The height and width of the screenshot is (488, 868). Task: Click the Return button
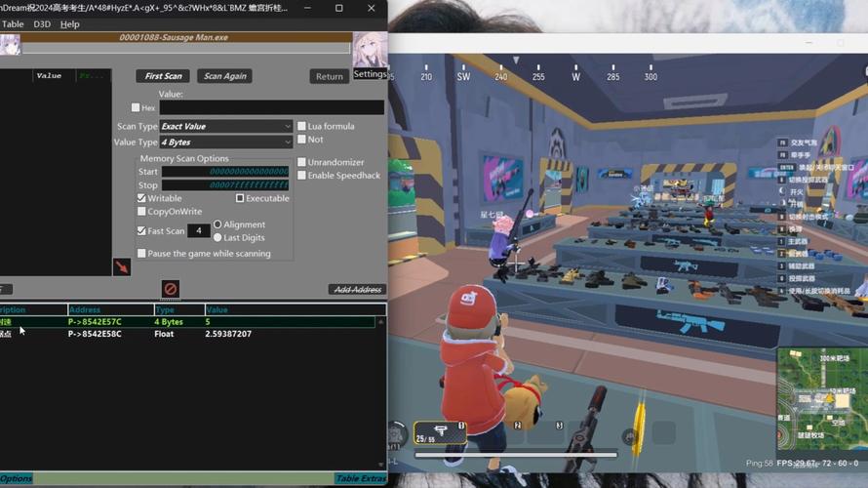coord(330,76)
